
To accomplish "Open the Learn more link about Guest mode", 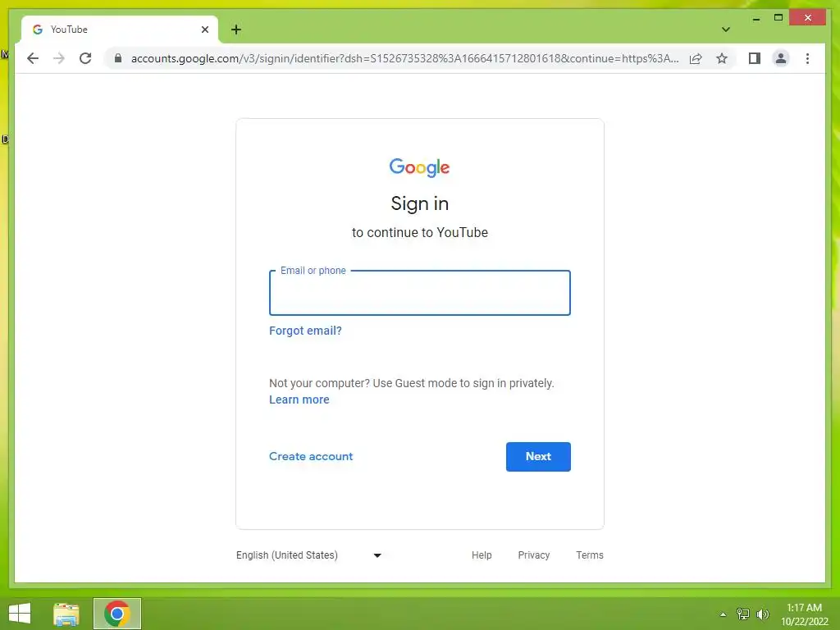I will (299, 399).
